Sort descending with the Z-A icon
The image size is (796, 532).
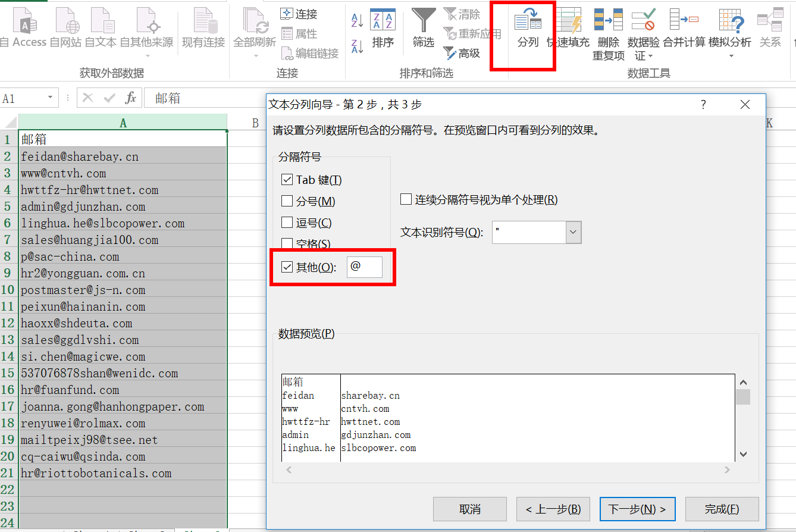tap(358, 46)
